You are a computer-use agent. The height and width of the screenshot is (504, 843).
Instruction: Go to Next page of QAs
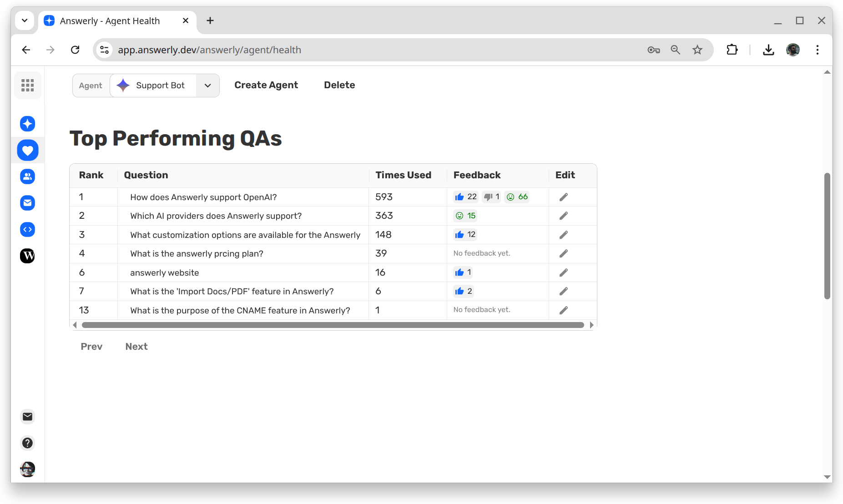(x=136, y=347)
